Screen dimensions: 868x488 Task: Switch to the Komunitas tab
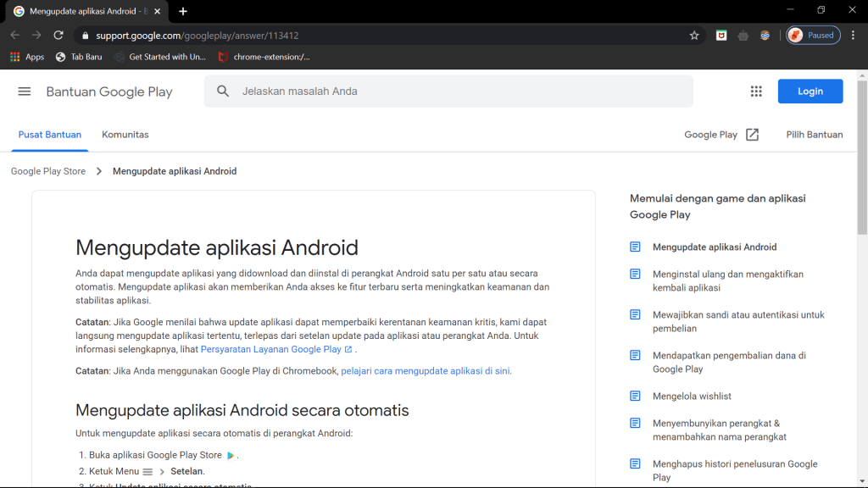pyautogui.click(x=125, y=135)
